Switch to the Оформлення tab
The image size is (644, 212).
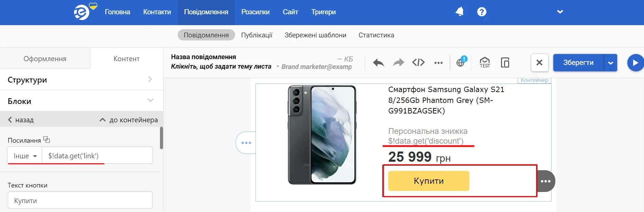[x=45, y=58]
